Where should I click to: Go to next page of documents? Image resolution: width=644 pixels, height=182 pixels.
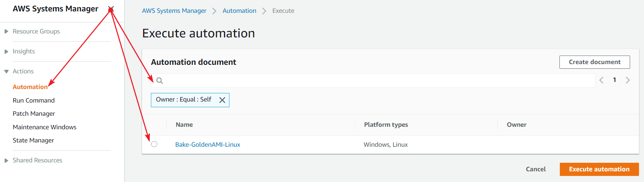click(628, 80)
